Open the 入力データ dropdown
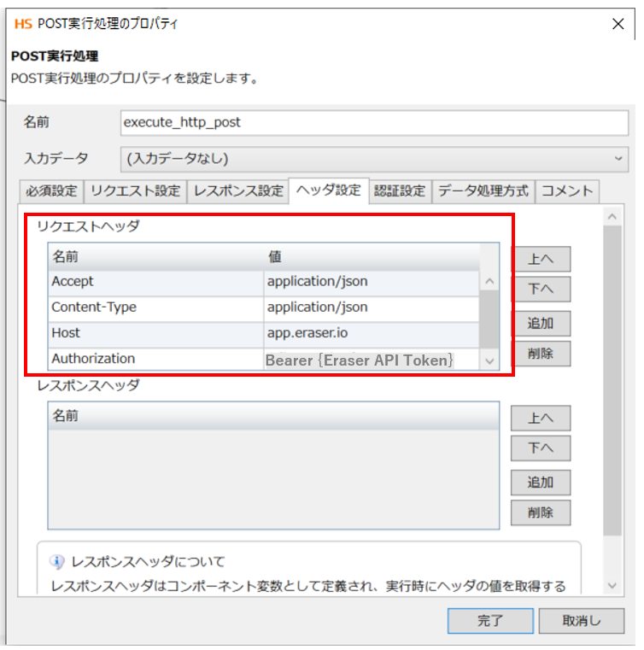 (x=374, y=159)
